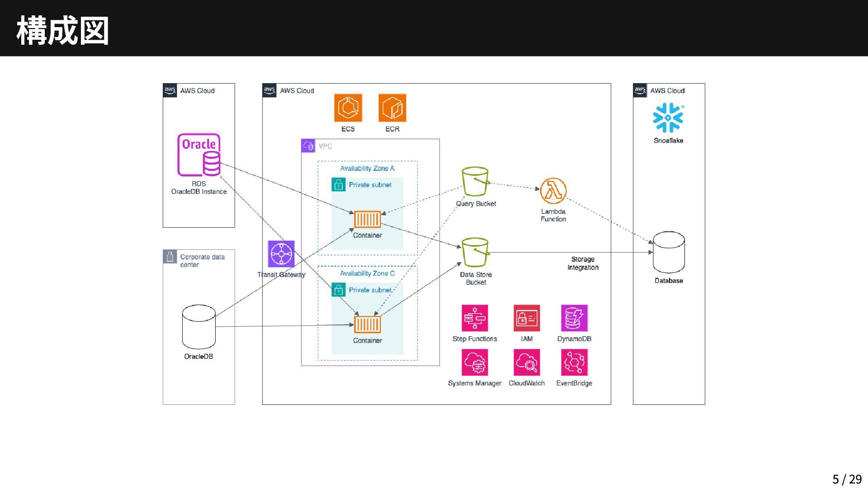The image size is (868, 488).
Task: Click the CloudWatch icon
Action: click(527, 362)
